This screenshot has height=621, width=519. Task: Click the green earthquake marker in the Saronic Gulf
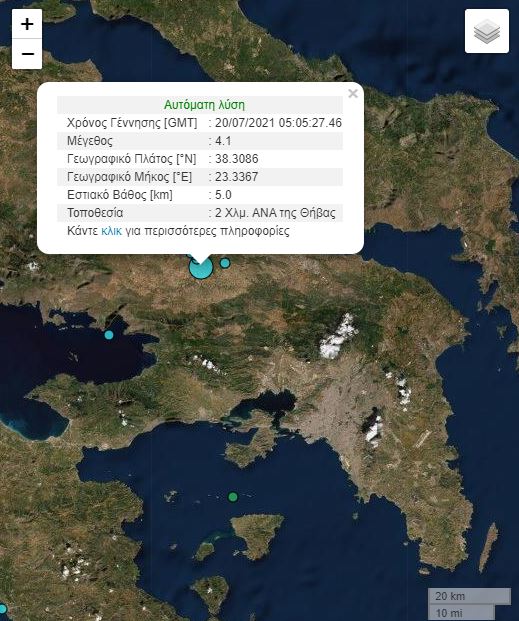pyautogui.click(x=233, y=497)
